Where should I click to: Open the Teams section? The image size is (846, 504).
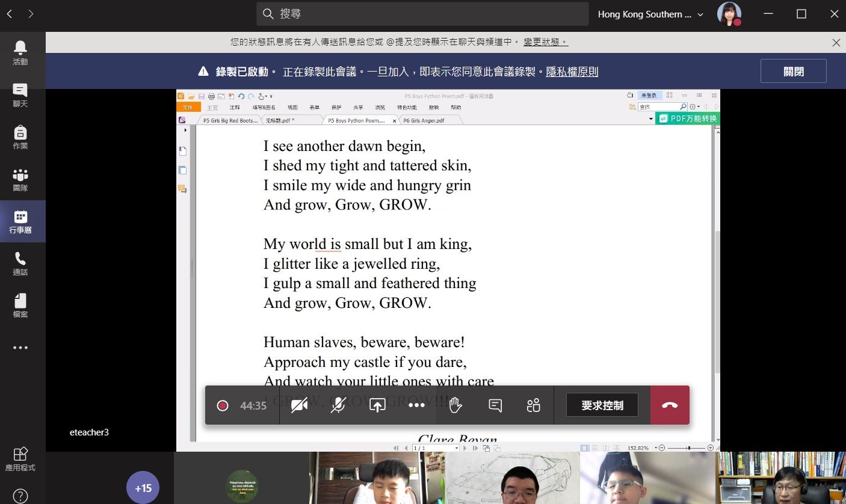(20, 179)
